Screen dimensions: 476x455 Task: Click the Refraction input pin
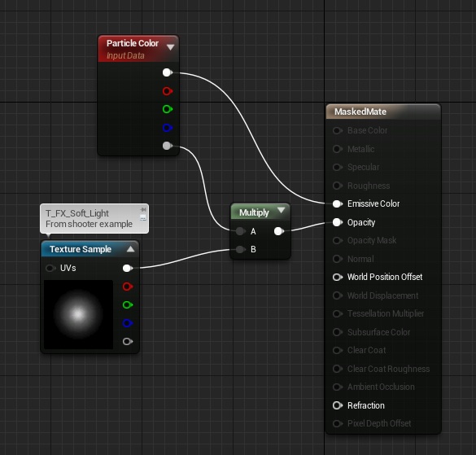click(338, 405)
